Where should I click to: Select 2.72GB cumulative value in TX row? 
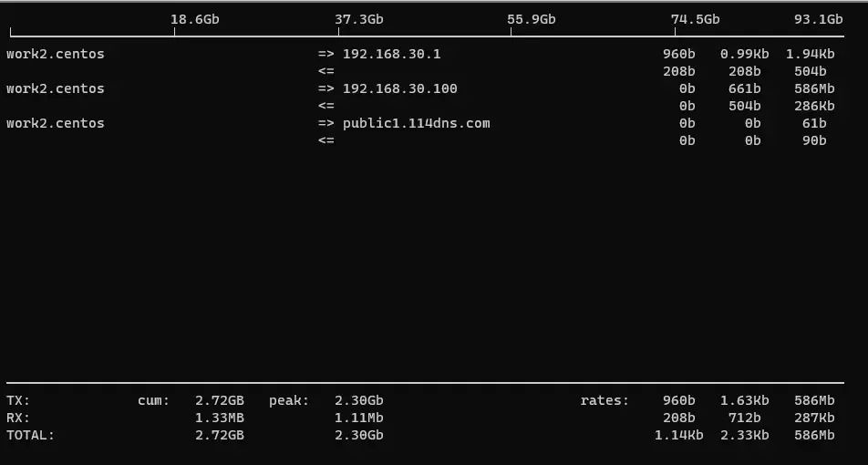(220, 401)
